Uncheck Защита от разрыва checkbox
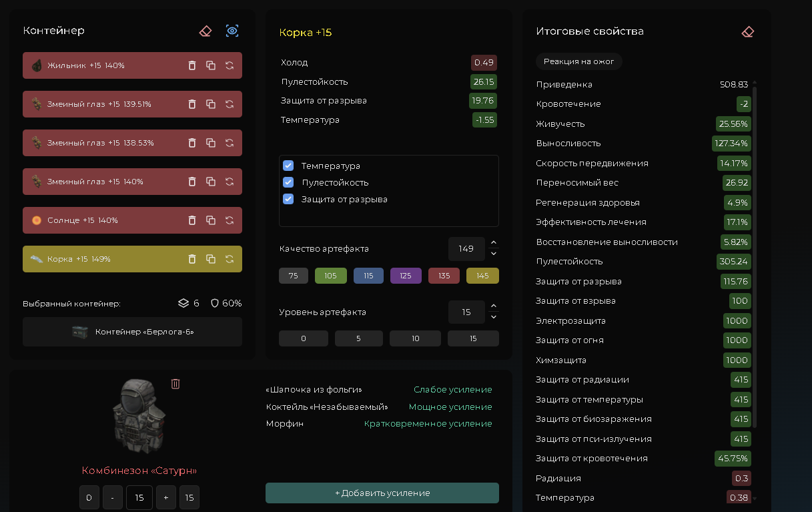This screenshot has width=812, height=512. (x=288, y=199)
